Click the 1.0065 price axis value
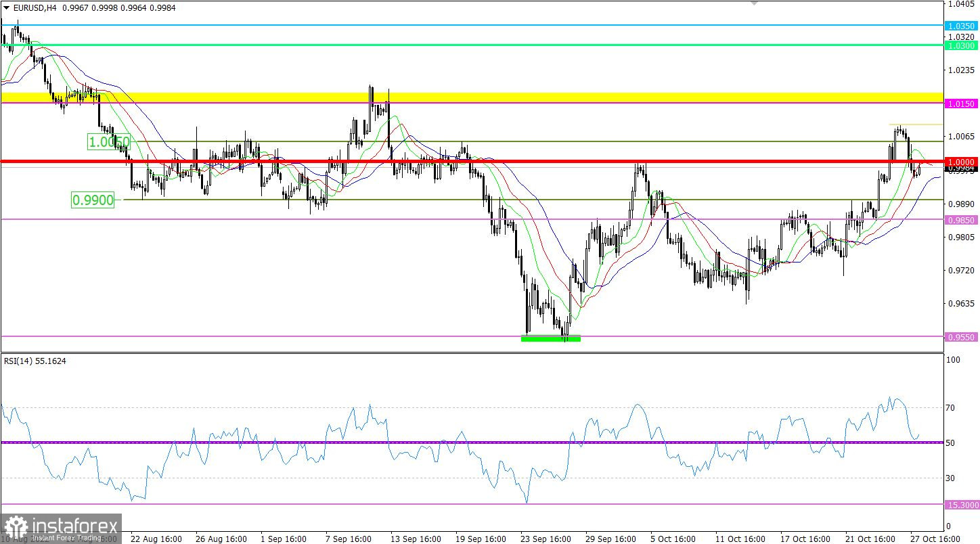This screenshot has width=980, height=544. coord(961,137)
